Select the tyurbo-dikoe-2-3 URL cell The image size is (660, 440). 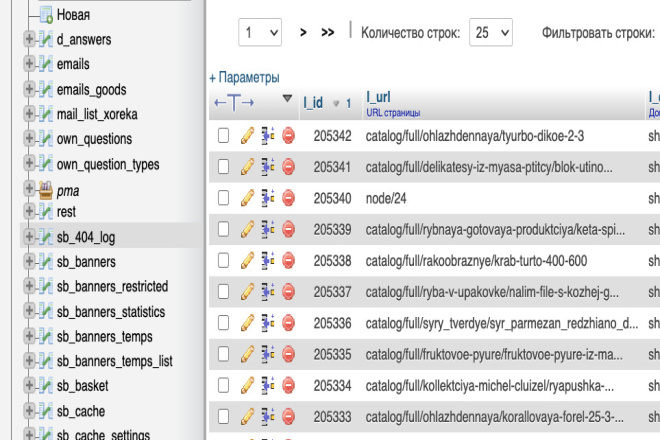click(x=474, y=136)
